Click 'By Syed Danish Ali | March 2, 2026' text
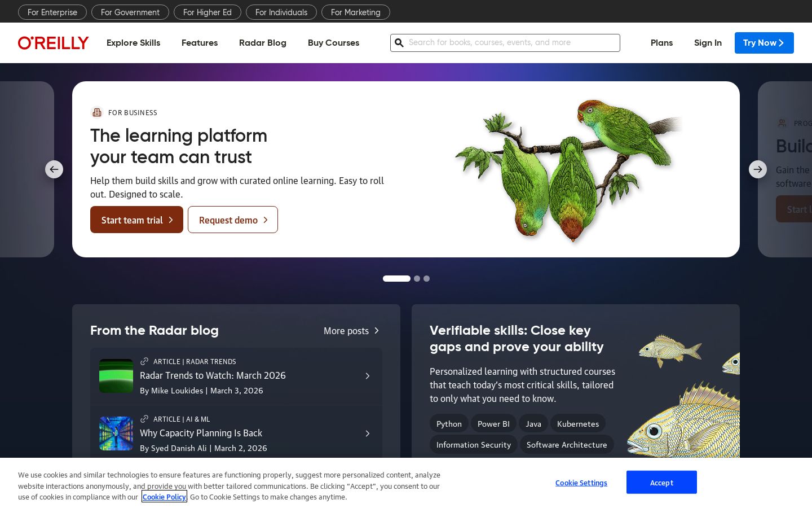This screenshot has height=508, width=812. pyautogui.click(x=204, y=448)
